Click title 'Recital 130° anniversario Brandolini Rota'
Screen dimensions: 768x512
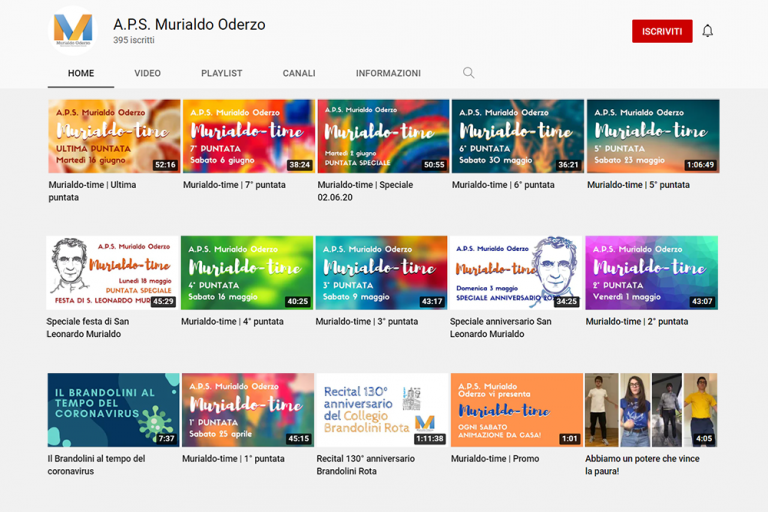point(365,464)
